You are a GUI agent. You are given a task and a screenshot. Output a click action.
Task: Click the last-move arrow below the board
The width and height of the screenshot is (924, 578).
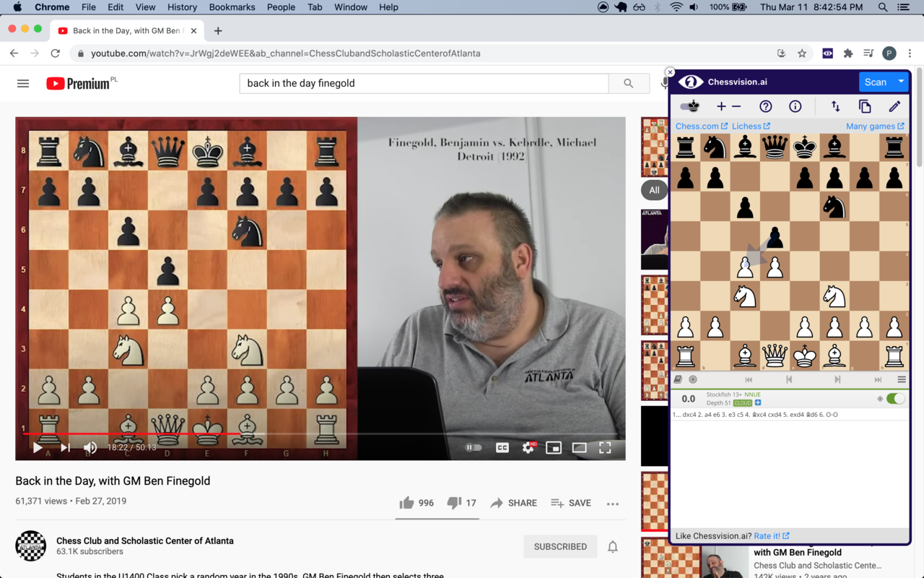point(878,379)
